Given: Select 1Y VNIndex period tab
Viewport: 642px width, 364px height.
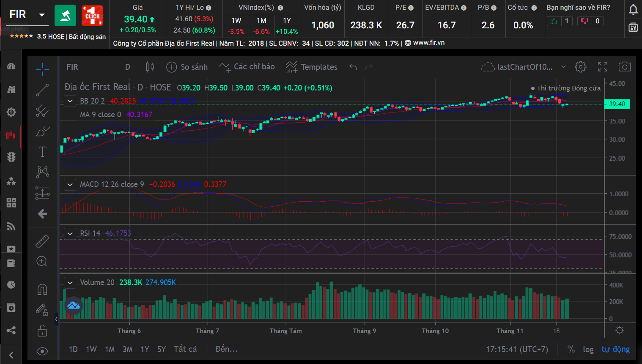Looking at the screenshot, I should [287, 20].
